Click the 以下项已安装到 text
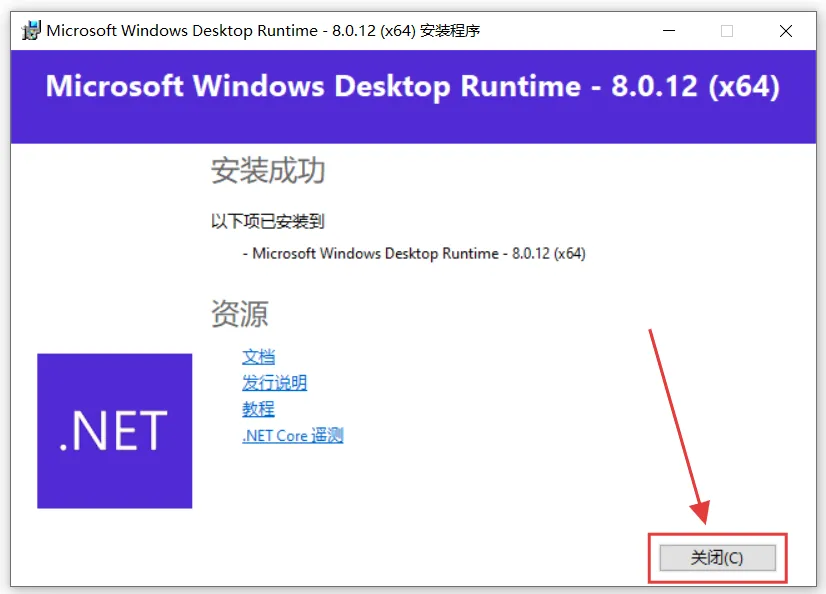826x594 pixels. click(268, 221)
